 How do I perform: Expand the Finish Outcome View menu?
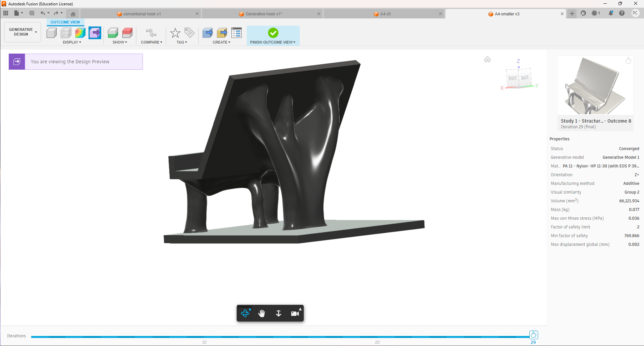tap(273, 42)
